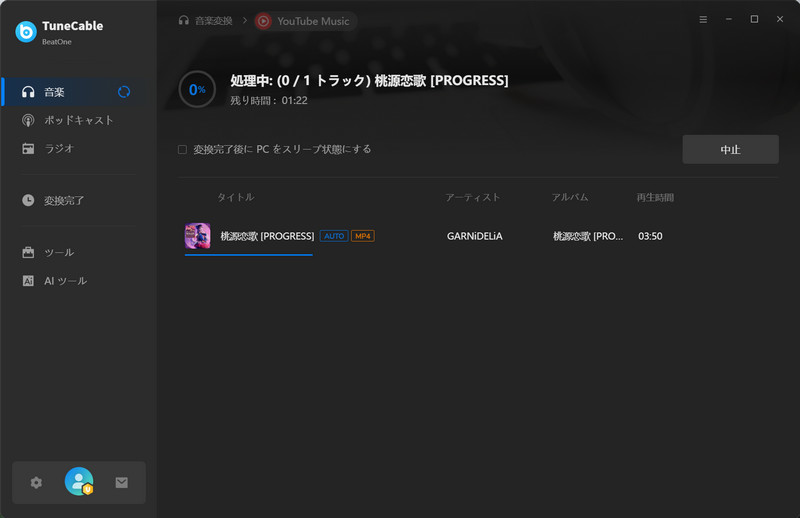Click the spinning progress icon beside 音楽
The image size is (800, 518).
coord(124,92)
